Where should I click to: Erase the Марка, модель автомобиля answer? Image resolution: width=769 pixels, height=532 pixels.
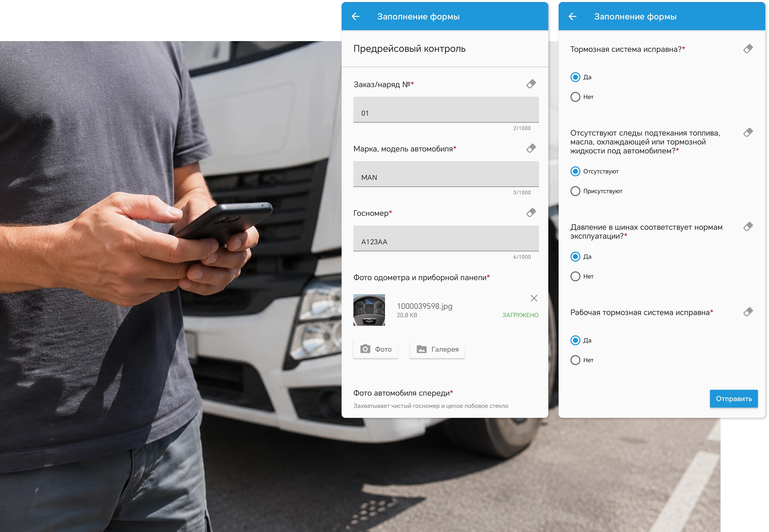coord(531,148)
